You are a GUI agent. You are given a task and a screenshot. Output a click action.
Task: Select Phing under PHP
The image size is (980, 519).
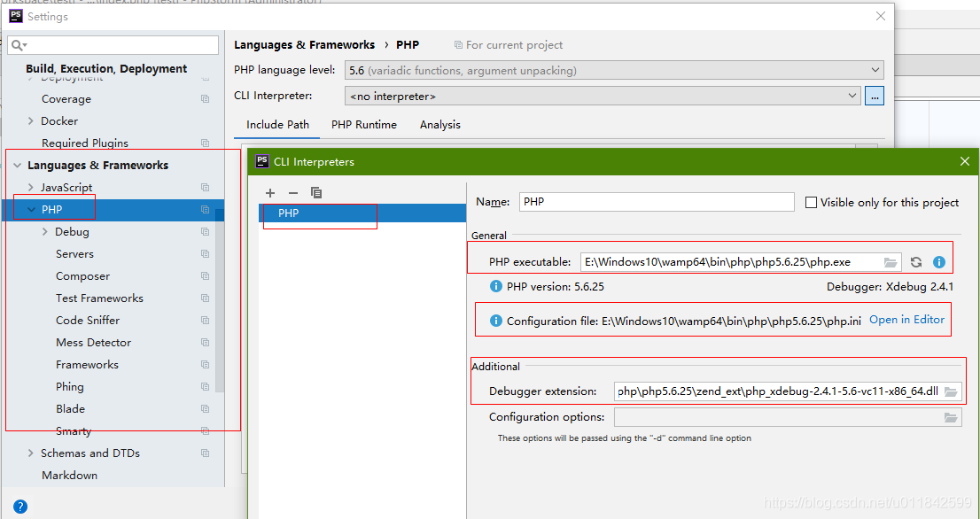70,387
